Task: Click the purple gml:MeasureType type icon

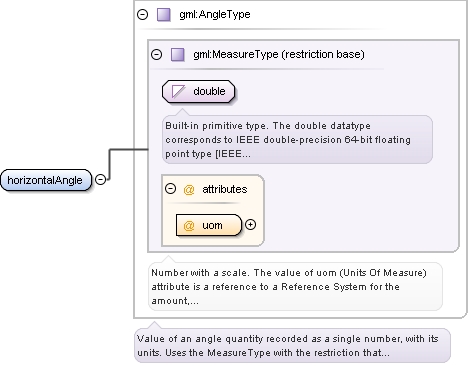Action: pyautogui.click(x=178, y=54)
